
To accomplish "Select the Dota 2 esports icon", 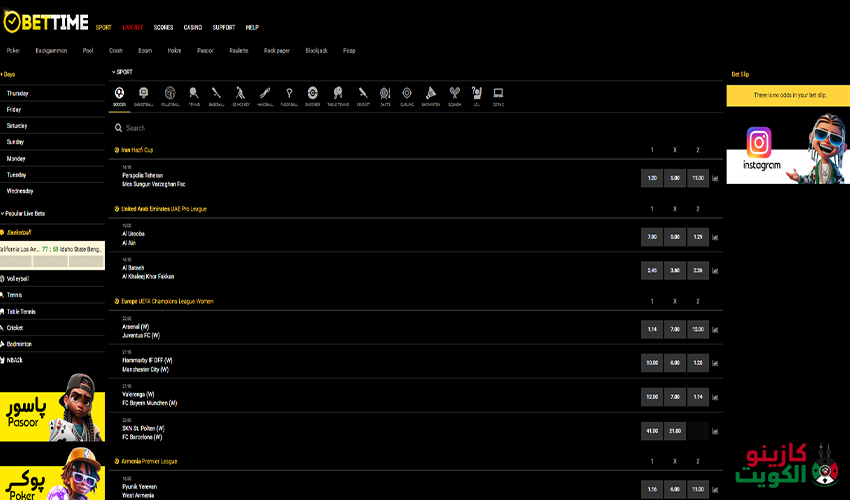I will pyautogui.click(x=498, y=95).
